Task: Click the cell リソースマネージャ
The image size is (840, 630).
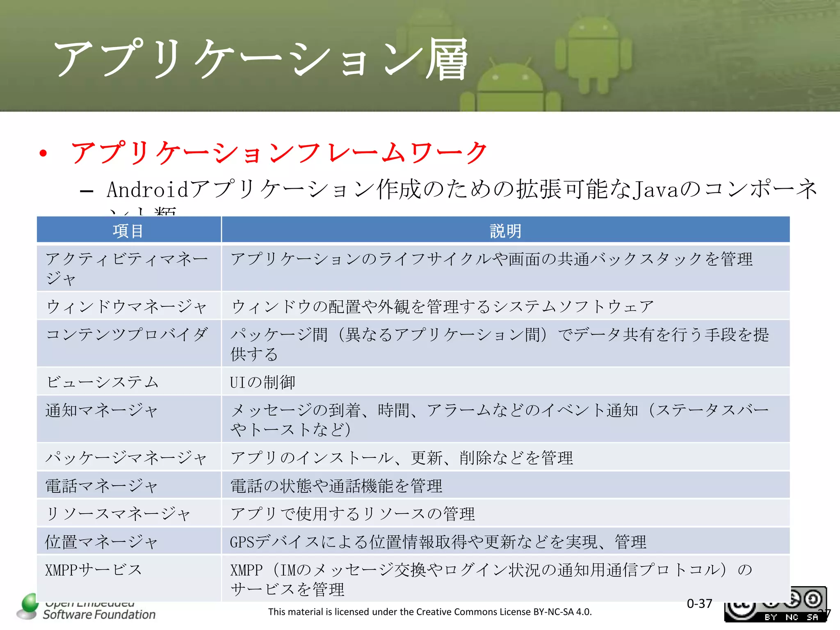Action: pos(129,513)
